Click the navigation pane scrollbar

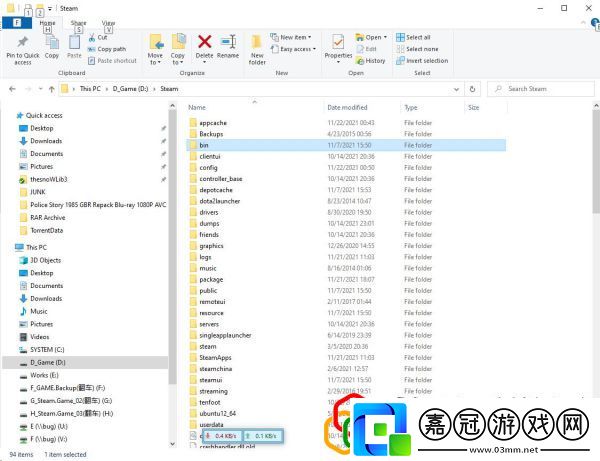[x=172, y=249]
